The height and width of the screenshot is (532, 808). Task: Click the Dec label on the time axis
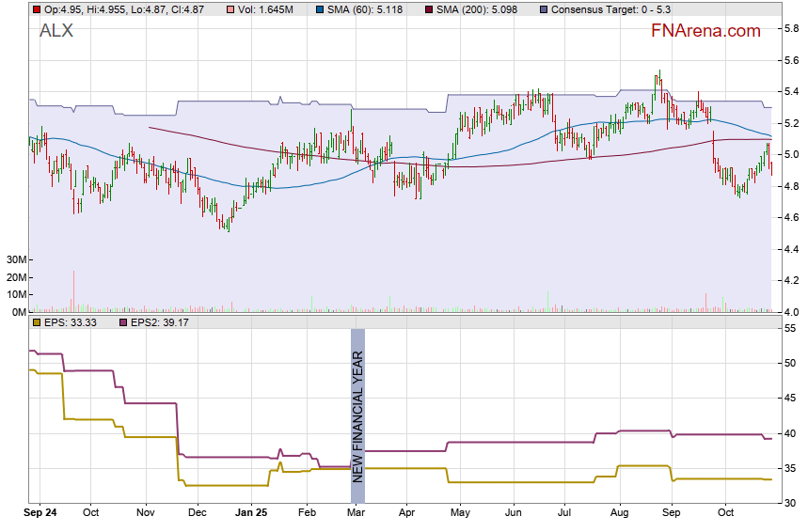click(198, 514)
